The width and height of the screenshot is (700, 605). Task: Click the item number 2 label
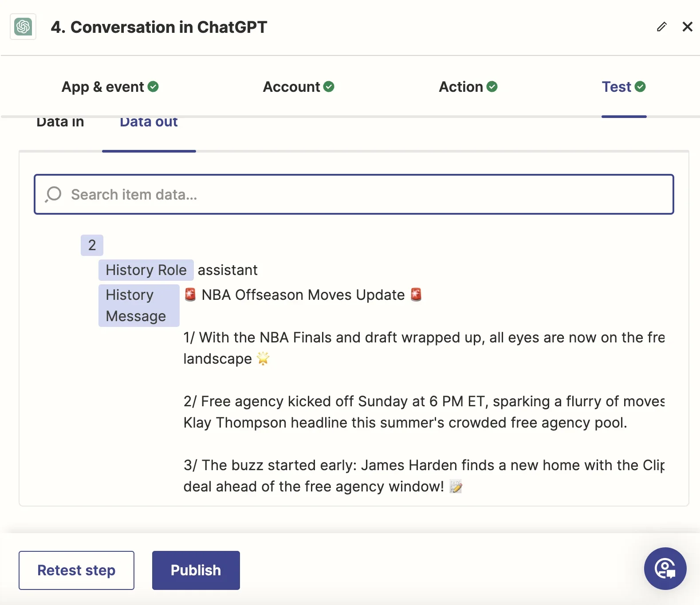(x=92, y=245)
